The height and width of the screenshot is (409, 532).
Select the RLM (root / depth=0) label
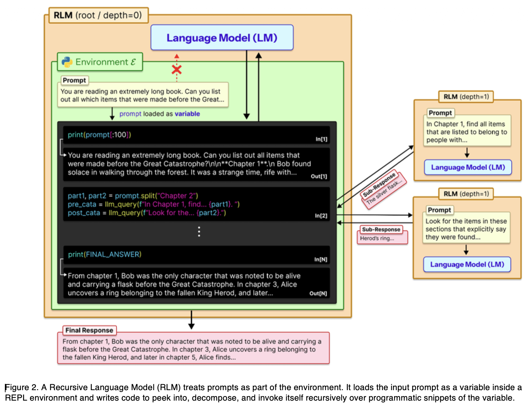click(x=98, y=16)
